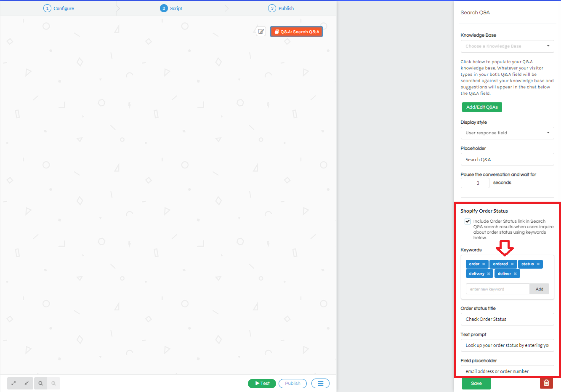Click the 'Keywords' label
This screenshot has height=392, width=561.
[471, 250]
